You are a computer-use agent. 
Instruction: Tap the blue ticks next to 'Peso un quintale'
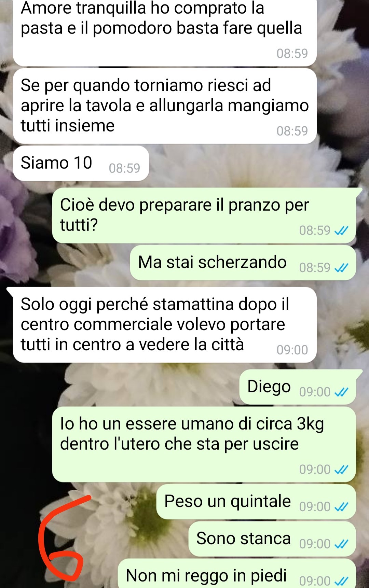pyautogui.click(x=341, y=507)
